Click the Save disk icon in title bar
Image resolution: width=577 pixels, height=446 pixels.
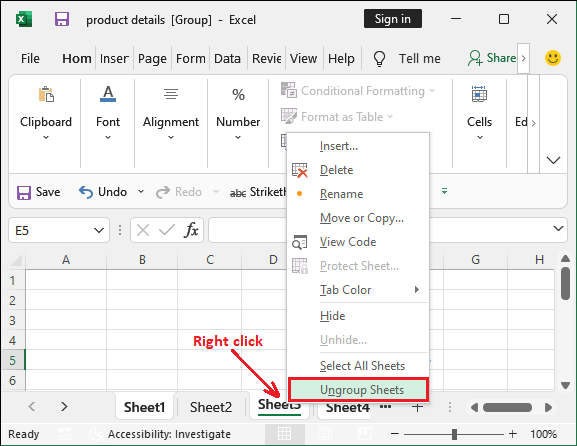[x=62, y=19]
